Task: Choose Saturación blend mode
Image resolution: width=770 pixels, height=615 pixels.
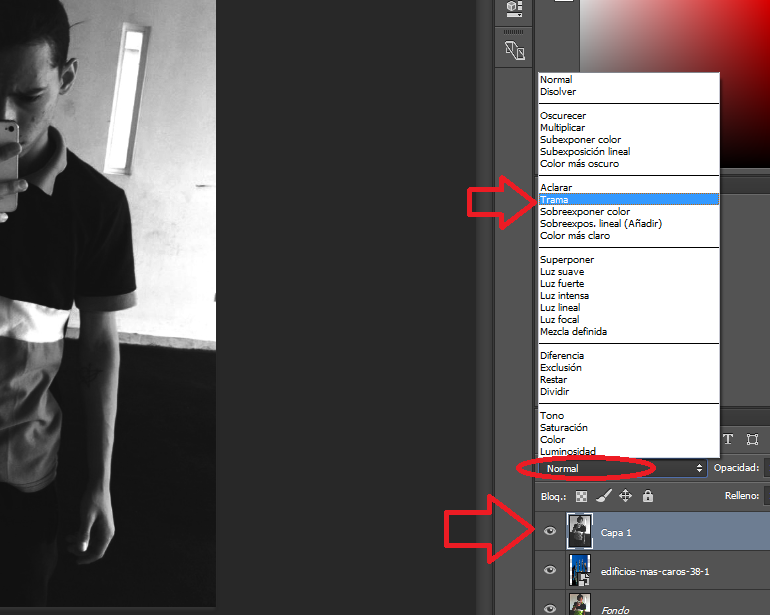Action: 629,427
